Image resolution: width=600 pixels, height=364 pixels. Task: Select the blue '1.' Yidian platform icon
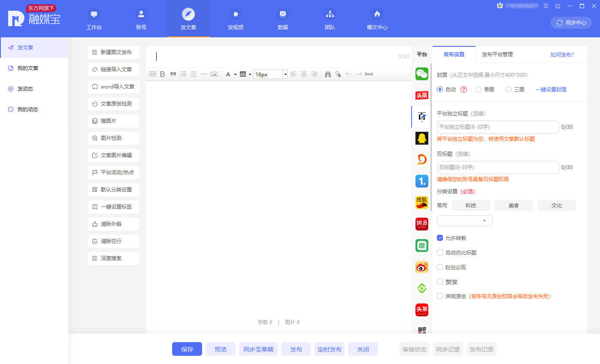click(422, 181)
